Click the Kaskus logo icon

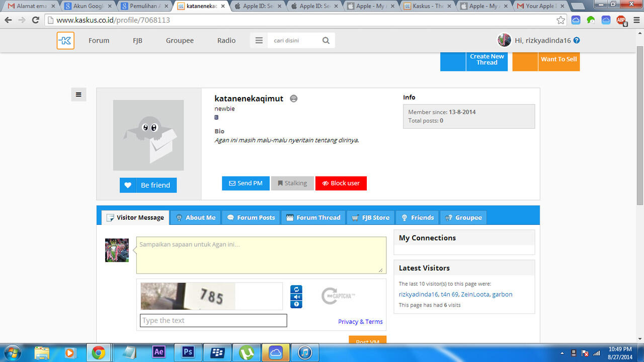[65, 40]
